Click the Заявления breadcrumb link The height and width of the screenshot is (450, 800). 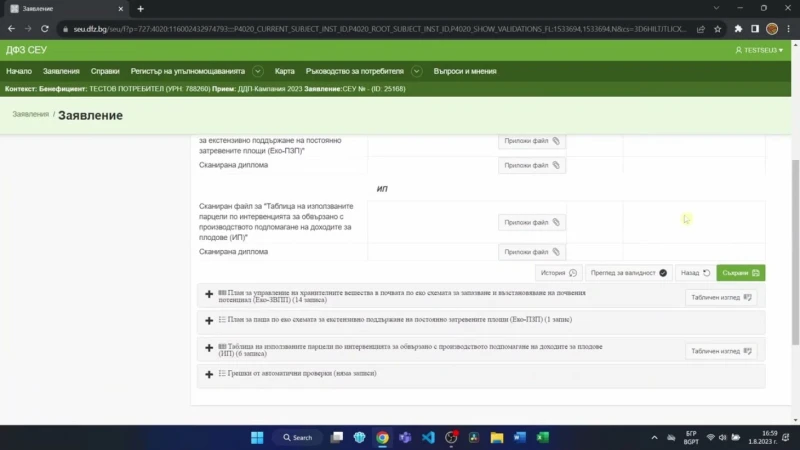31,114
